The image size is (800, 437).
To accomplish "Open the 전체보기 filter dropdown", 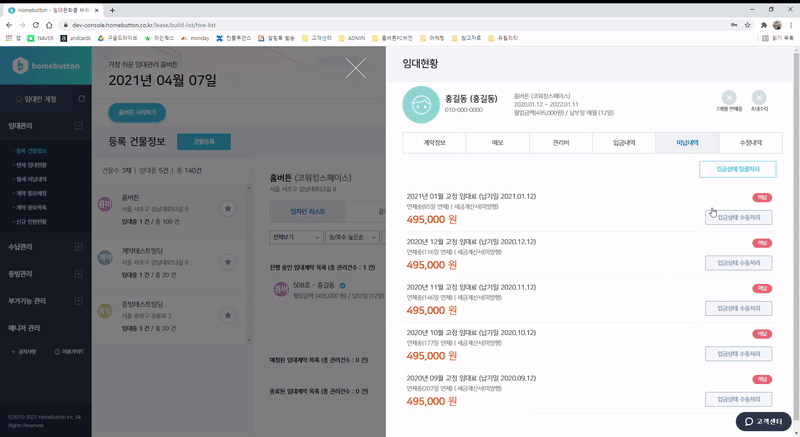I will click(296, 237).
